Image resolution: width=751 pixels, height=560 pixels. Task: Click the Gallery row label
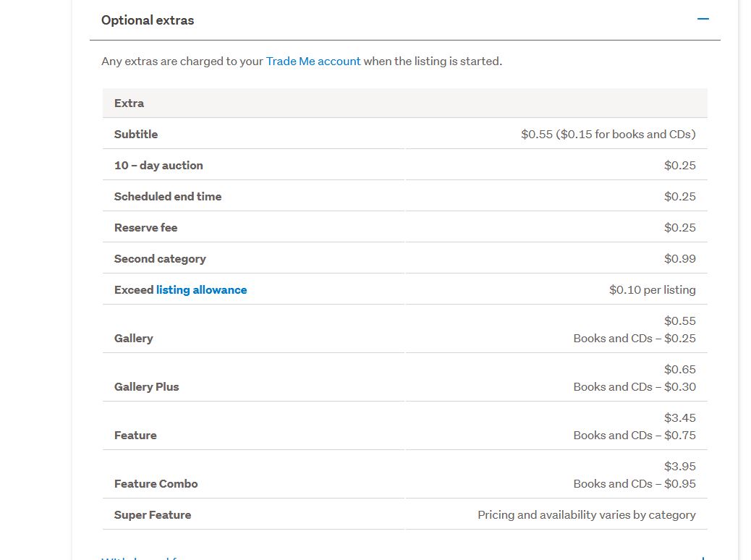click(x=134, y=339)
